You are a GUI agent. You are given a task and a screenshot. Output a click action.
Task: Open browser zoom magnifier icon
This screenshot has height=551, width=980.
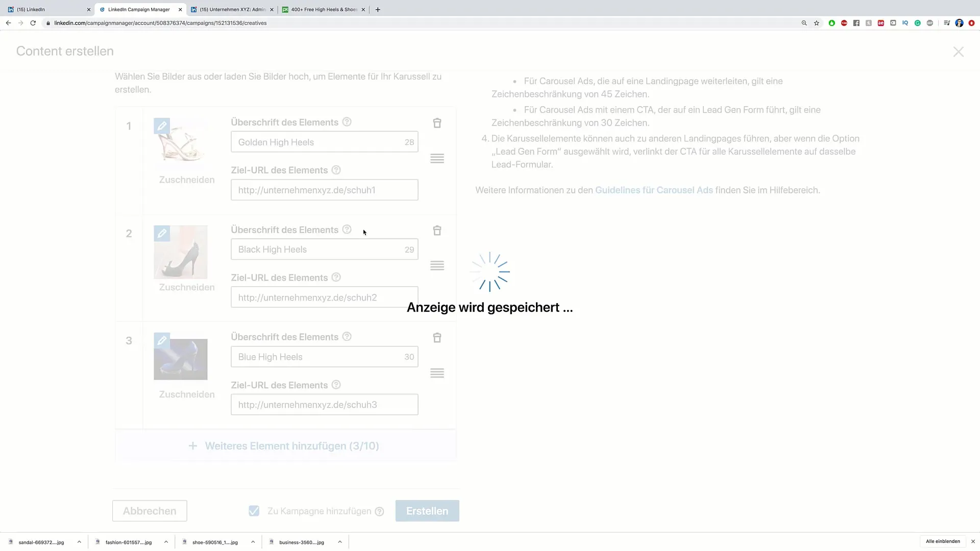tap(804, 23)
